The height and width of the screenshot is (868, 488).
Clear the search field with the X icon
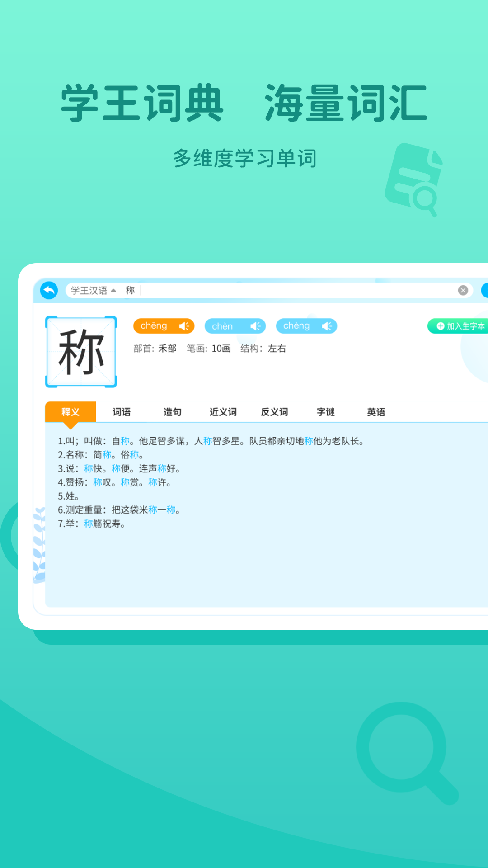point(463,290)
